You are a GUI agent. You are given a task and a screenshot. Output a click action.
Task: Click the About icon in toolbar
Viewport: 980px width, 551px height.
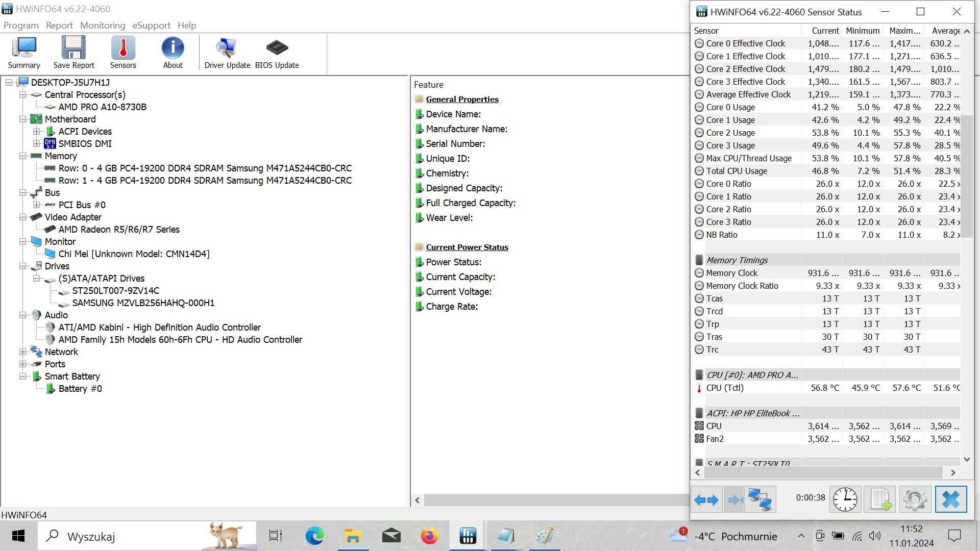(x=173, y=53)
